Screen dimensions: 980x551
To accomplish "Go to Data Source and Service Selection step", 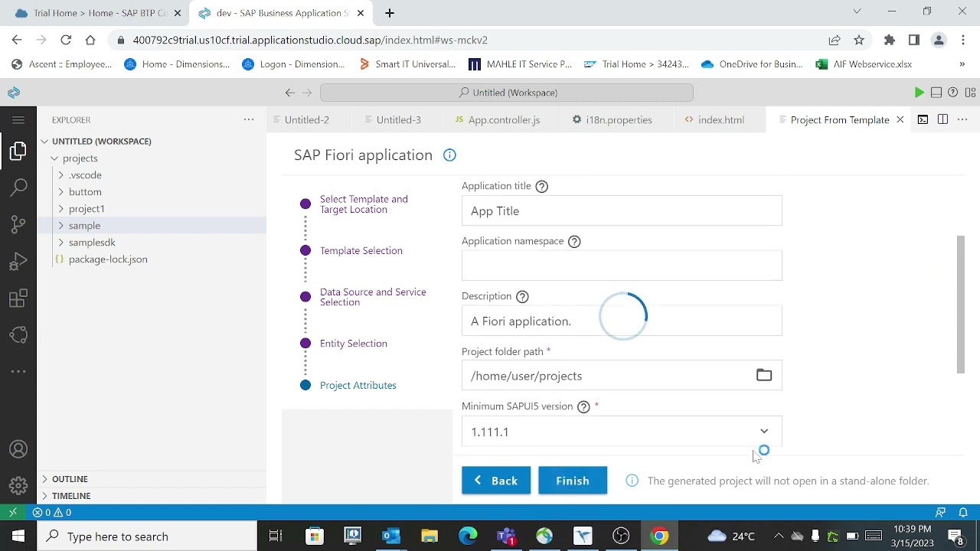I will [373, 297].
